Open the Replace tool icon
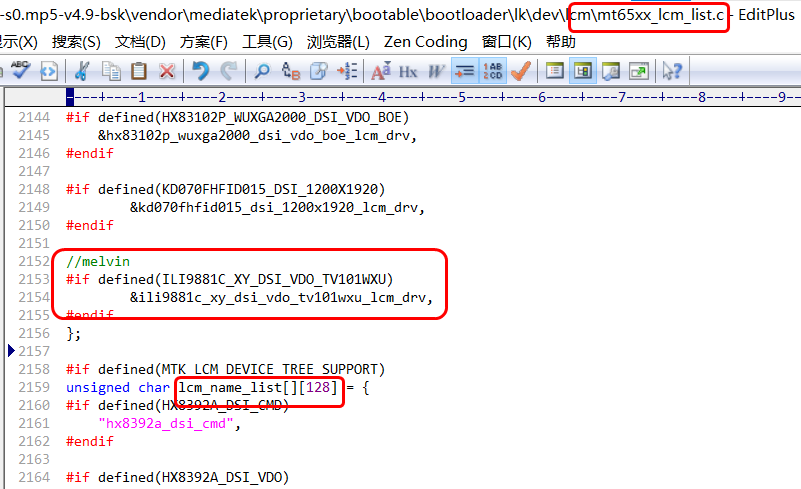The width and height of the screenshot is (801, 489). point(291,70)
